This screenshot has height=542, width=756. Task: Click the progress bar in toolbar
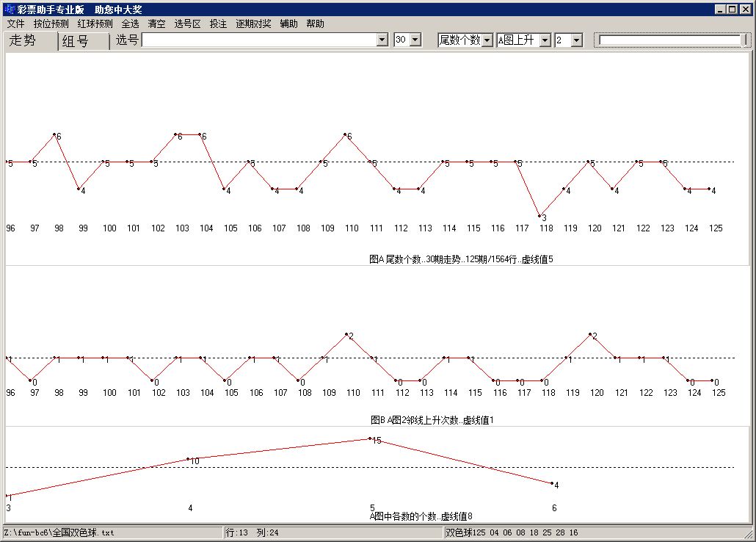[x=671, y=40]
